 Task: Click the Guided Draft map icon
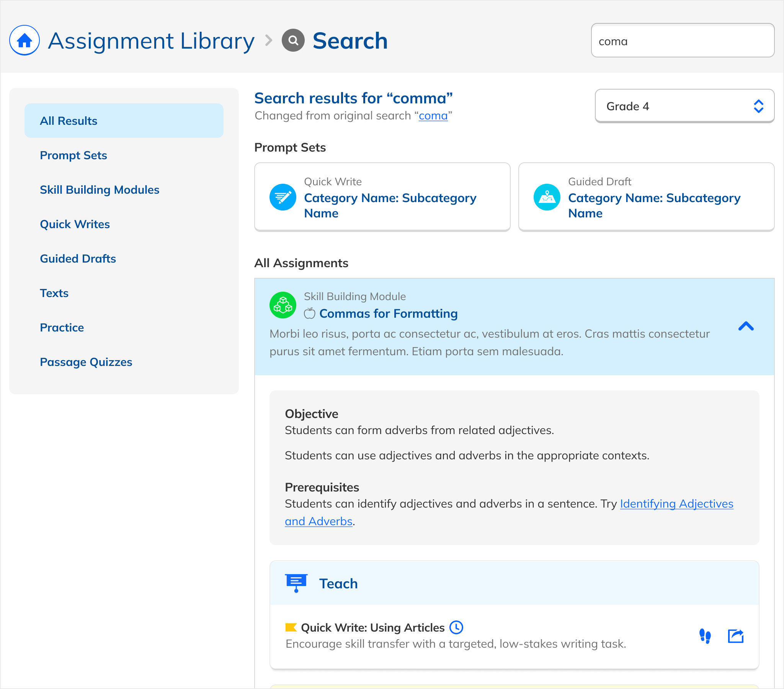click(547, 197)
